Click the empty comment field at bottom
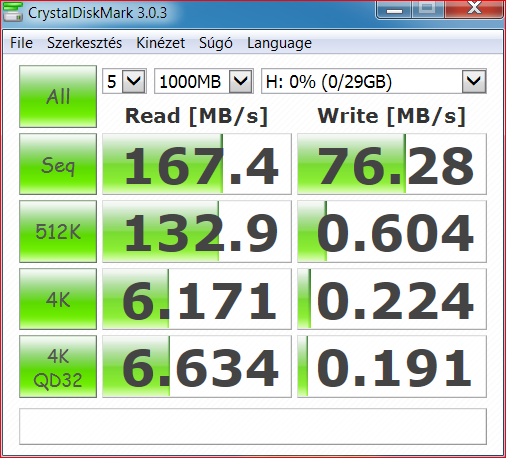 pos(253,426)
